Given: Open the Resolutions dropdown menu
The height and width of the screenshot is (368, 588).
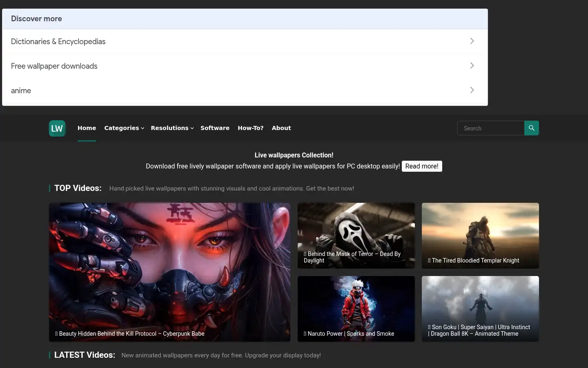Looking at the screenshot, I should pyautogui.click(x=172, y=128).
